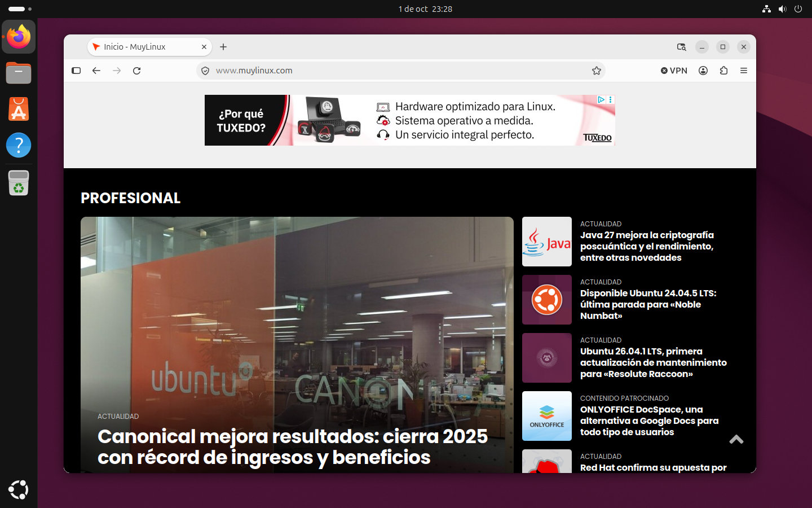Open the power menu icon
Screen dimensions: 812x508
point(798,9)
